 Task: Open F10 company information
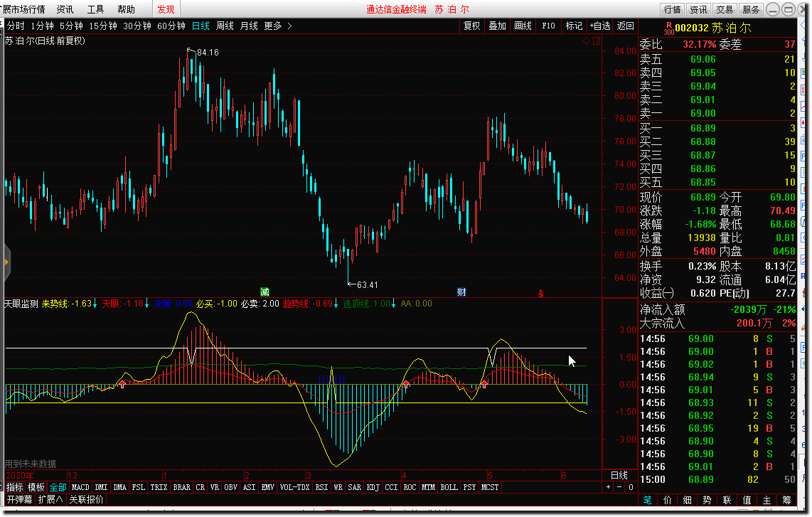[548, 26]
